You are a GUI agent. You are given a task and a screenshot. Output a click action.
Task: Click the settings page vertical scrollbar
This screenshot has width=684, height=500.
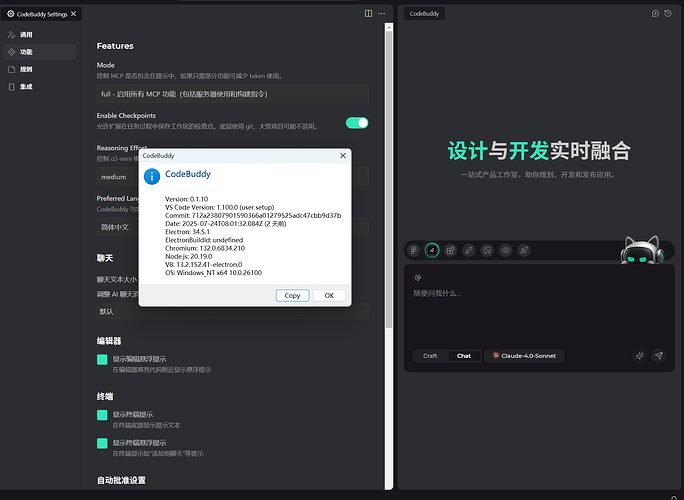click(x=389, y=179)
